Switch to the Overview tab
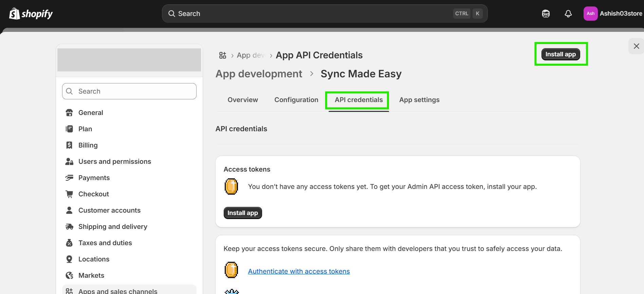This screenshot has height=294, width=644. tap(243, 100)
